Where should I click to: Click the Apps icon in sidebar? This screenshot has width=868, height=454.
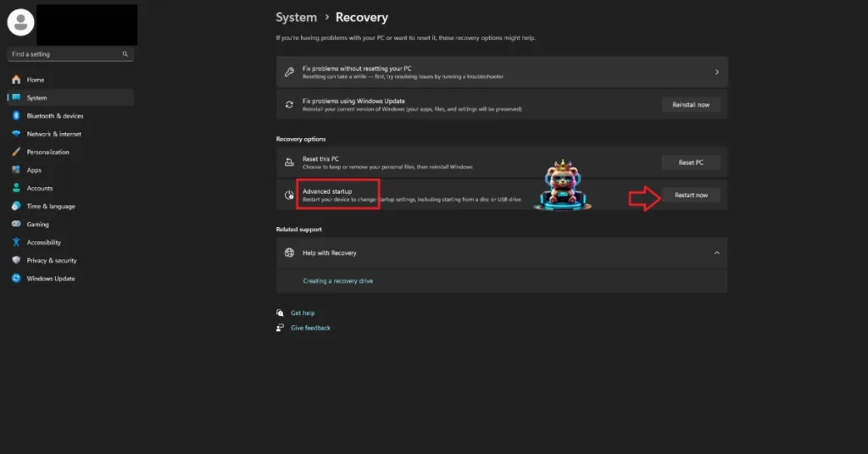pyautogui.click(x=16, y=169)
